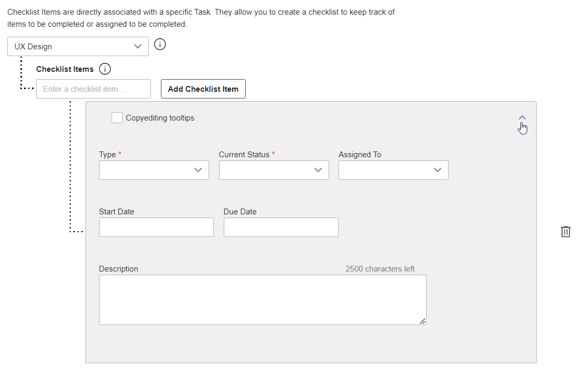Image resolution: width=588 pixels, height=369 pixels.
Task: Click the info icon beside the UX Design dropdown
Action: (160, 45)
